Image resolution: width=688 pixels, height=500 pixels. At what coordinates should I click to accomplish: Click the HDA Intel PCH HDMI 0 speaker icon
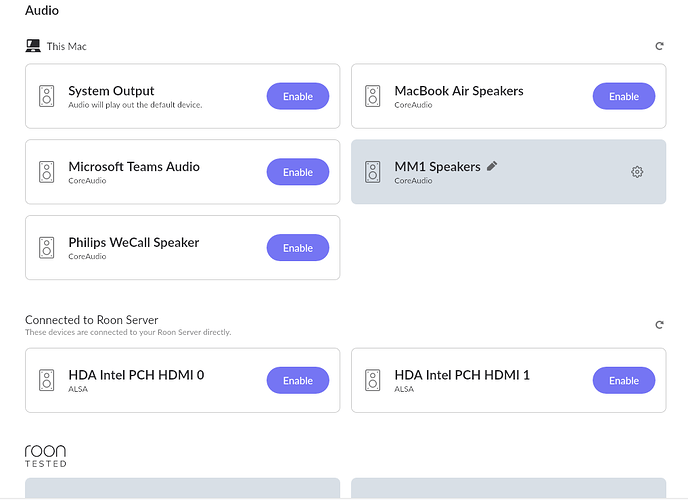click(x=47, y=381)
